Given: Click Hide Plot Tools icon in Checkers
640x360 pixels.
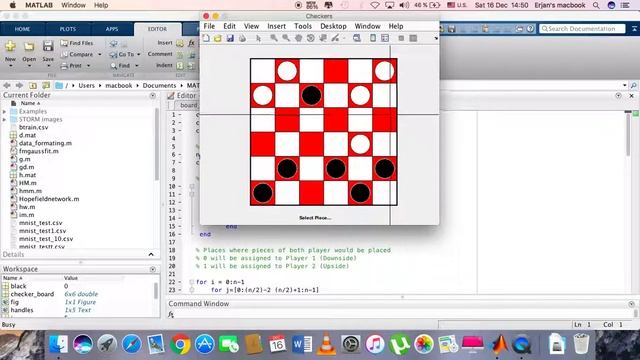Looking at the screenshot, I should [401, 38].
